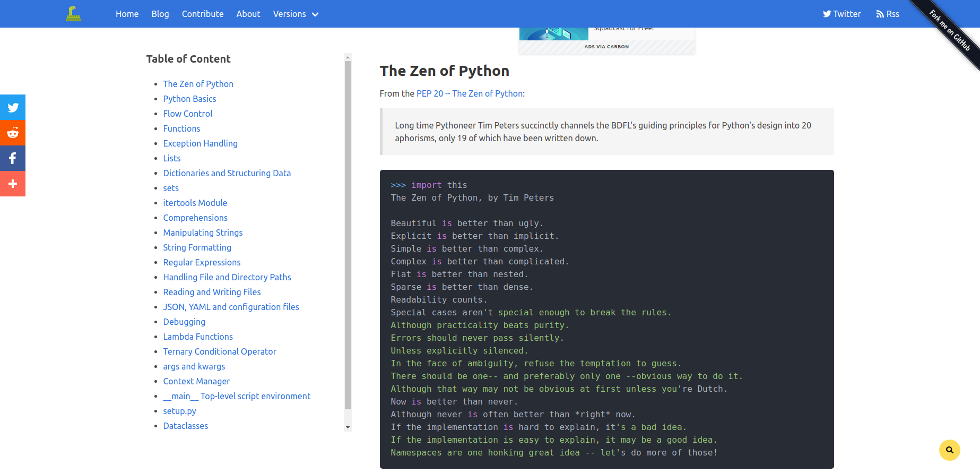The height and width of the screenshot is (473, 980).
Task: Share page via Facebook sidebar icon
Action: coord(13,158)
